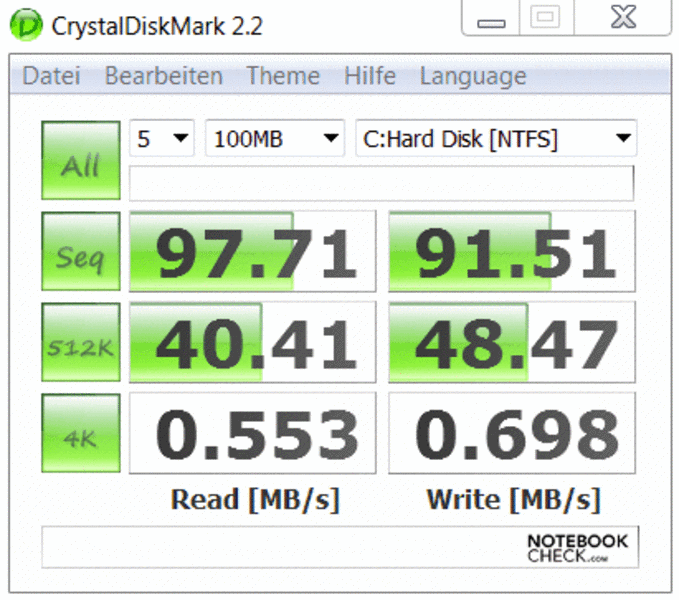Expand the test count dropdown showing 5
This screenshot has width=679, height=600.
(162, 139)
